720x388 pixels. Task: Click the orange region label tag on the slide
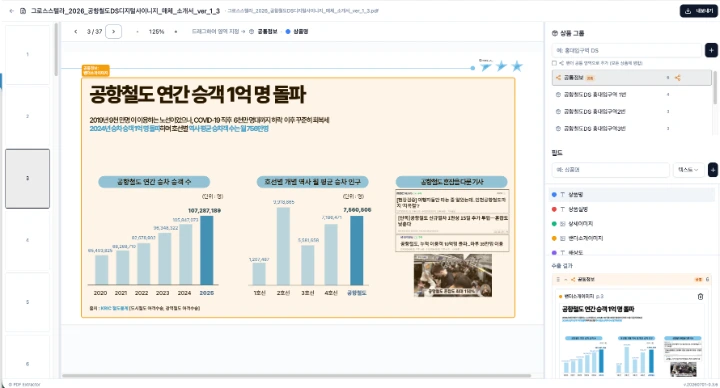pos(96,70)
